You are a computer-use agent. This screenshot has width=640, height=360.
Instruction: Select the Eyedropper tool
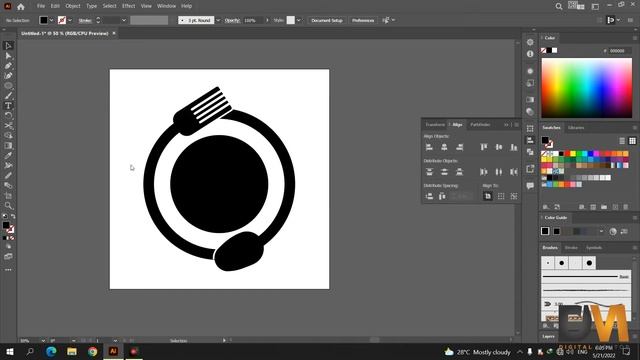click(x=8, y=156)
